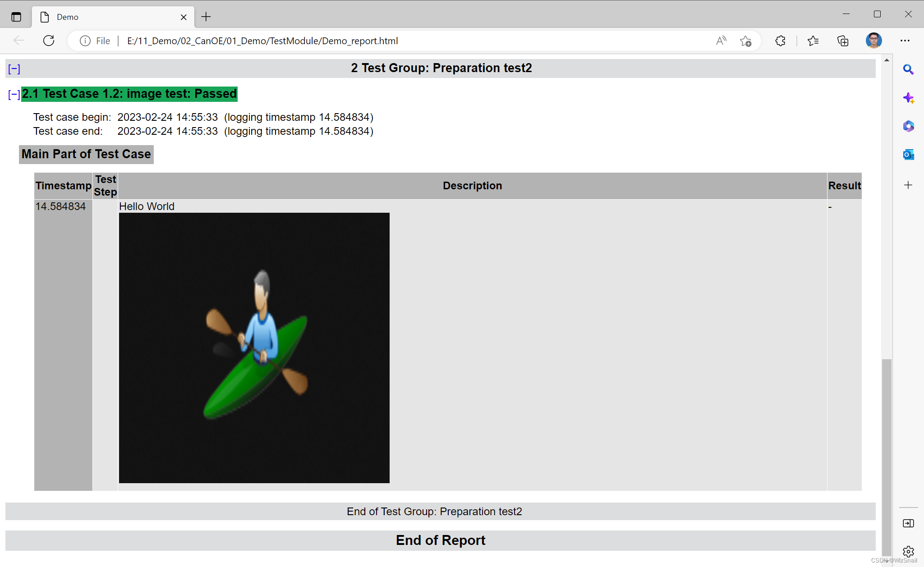Open the Copilot sparkle sidebar icon

coord(908,98)
